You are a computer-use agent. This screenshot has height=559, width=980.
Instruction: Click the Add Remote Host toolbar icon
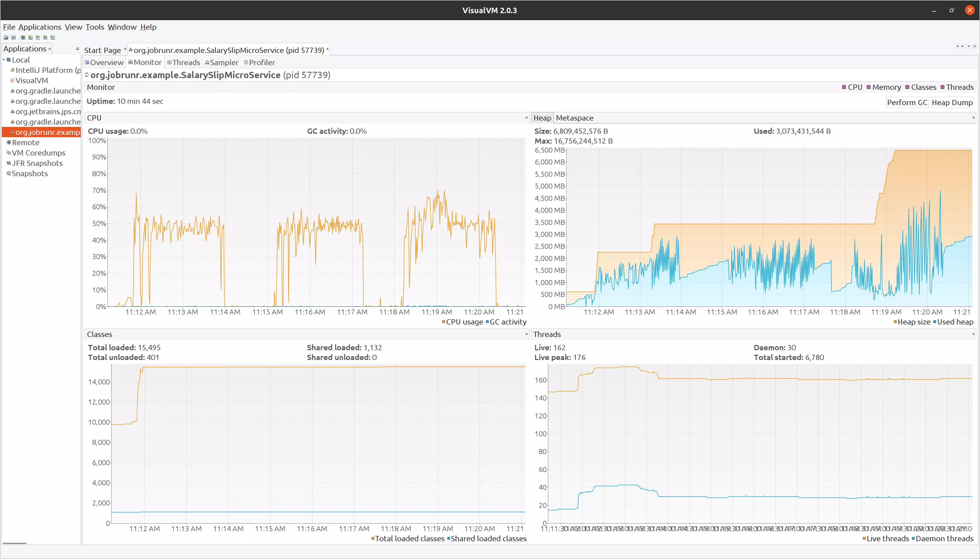coord(23,38)
